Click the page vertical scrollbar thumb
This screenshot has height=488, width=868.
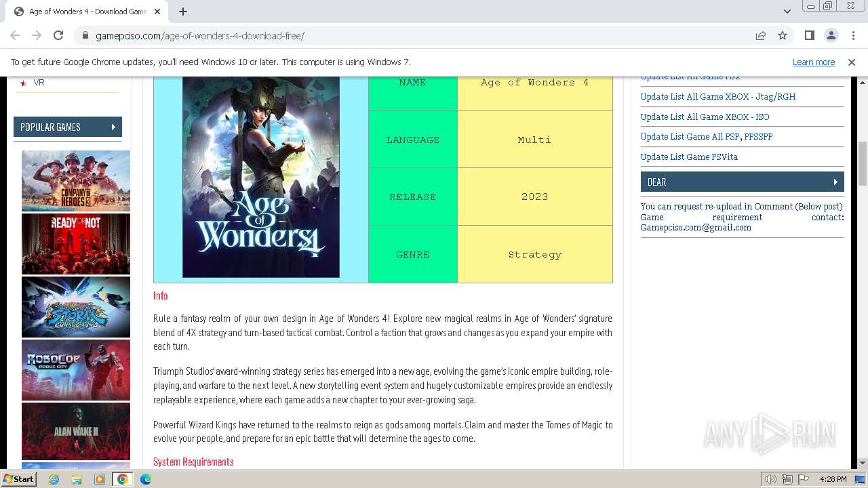[862, 163]
